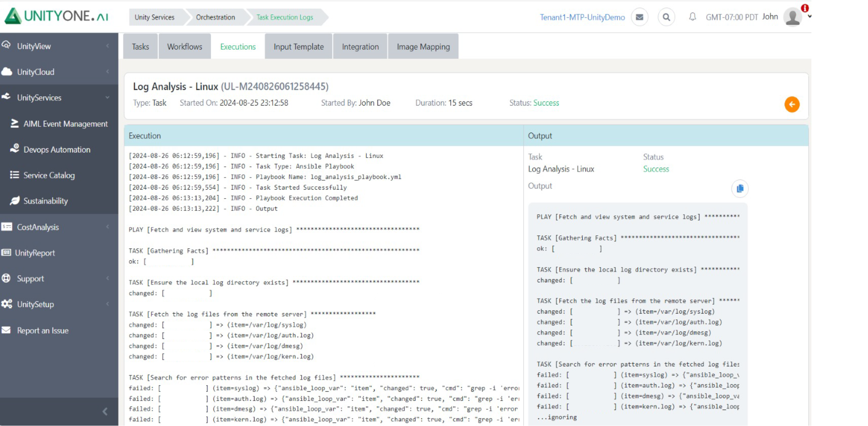Click the user avatar icon
This screenshot has width=868, height=426.
(x=792, y=17)
